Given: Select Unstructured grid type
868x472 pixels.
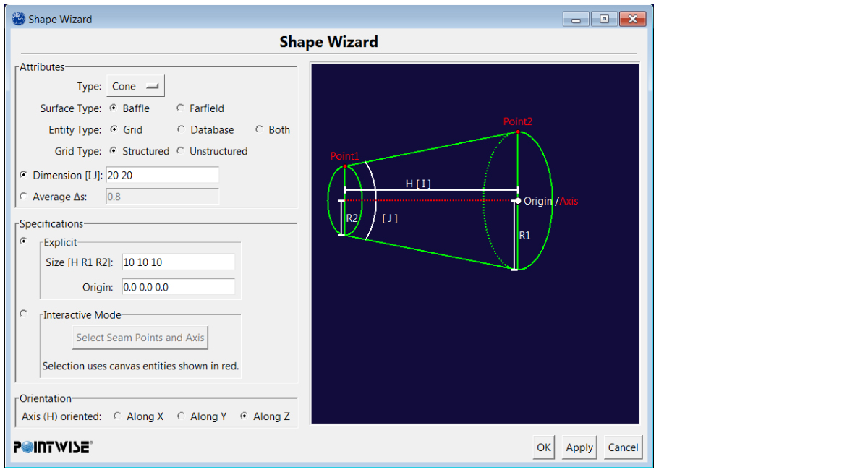Looking at the screenshot, I should click(x=180, y=151).
